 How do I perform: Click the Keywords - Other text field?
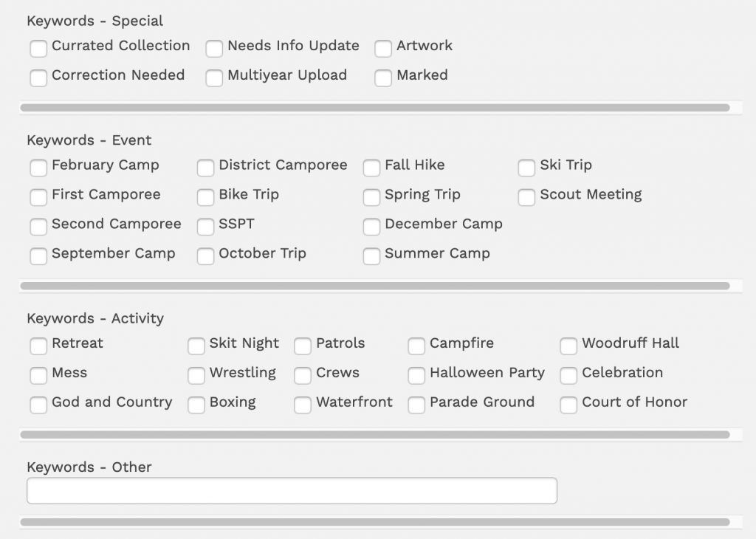click(292, 491)
